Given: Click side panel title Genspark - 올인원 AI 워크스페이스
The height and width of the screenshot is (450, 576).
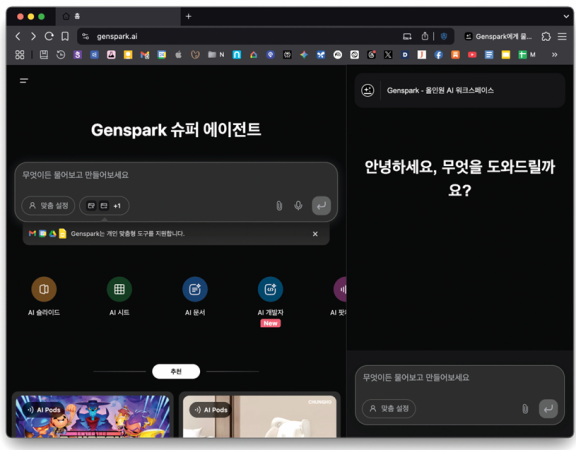Looking at the screenshot, I should tap(440, 90).
